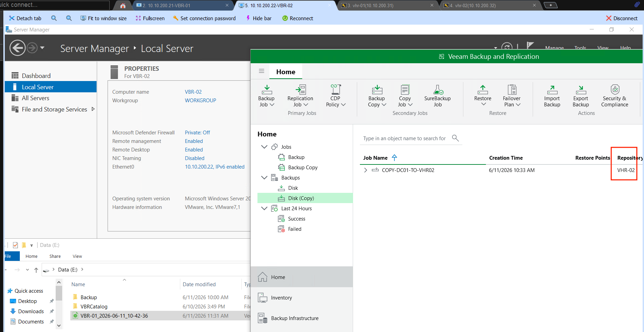Screen dimensions: 644x332
Task: Switch to the vhr-02 connection tab
Action: 490,5
